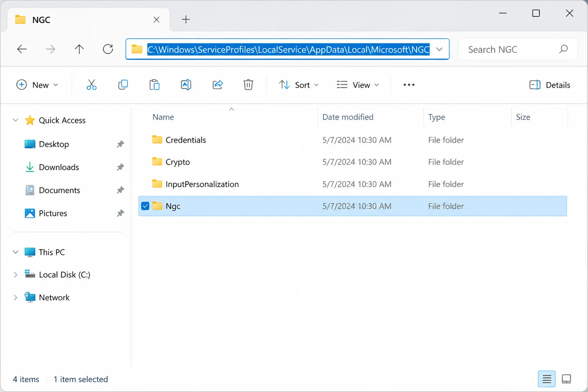Image resolution: width=588 pixels, height=392 pixels.
Task: Click the Desktop pin icon
Action: coord(120,144)
